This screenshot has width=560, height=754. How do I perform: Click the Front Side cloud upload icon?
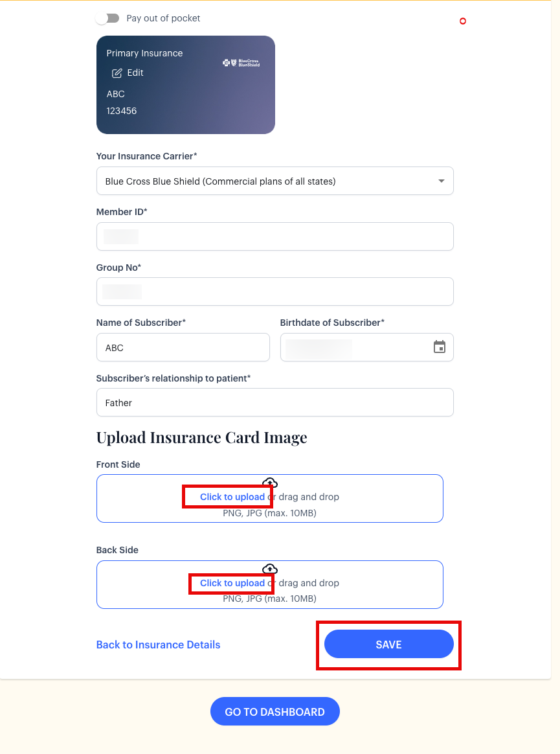(x=270, y=483)
